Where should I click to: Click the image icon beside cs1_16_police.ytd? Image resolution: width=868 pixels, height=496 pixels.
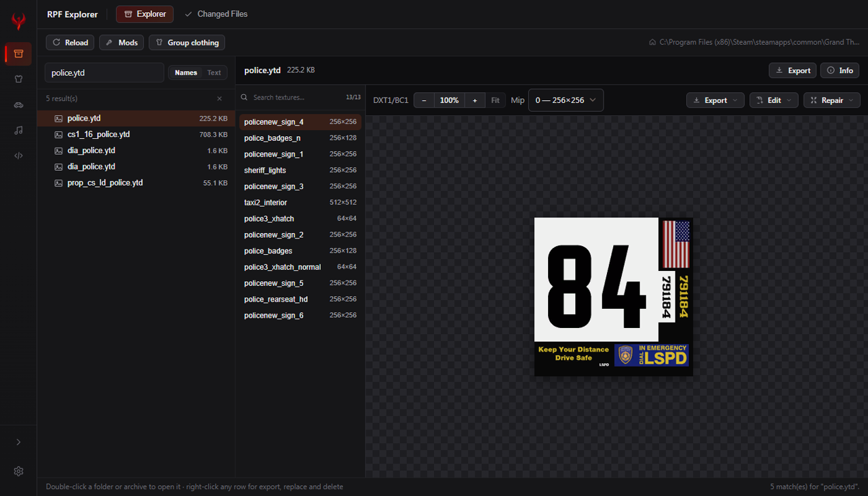click(59, 135)
